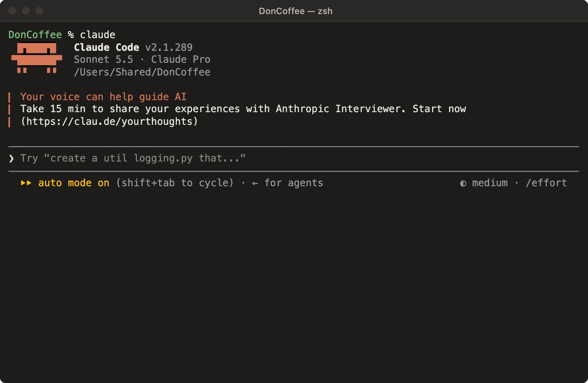Click the 'Claude Pro' plan label
The height and width of the screenshot is (383, 588).
(181, 59)
